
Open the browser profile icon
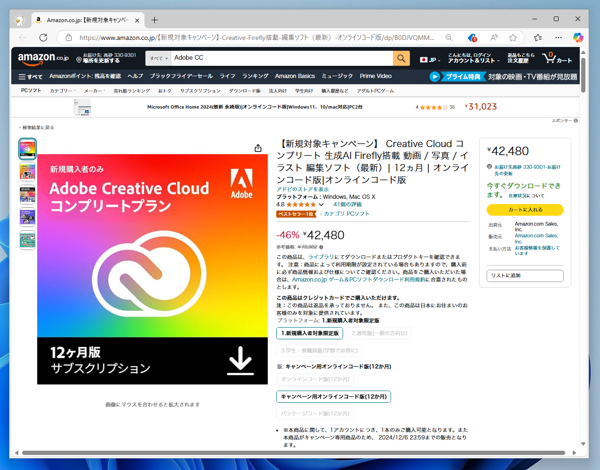20,20
